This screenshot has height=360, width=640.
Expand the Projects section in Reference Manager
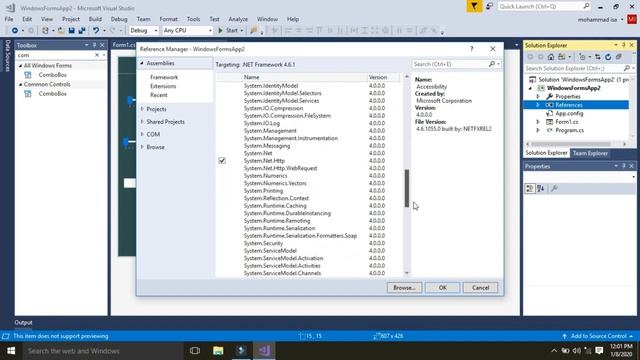coord(142,109)
